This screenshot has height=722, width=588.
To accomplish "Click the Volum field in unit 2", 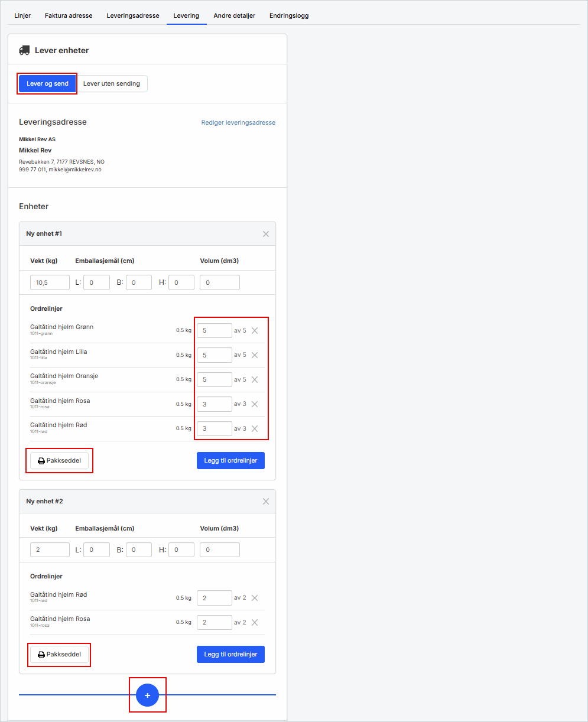I will point(219,550).
